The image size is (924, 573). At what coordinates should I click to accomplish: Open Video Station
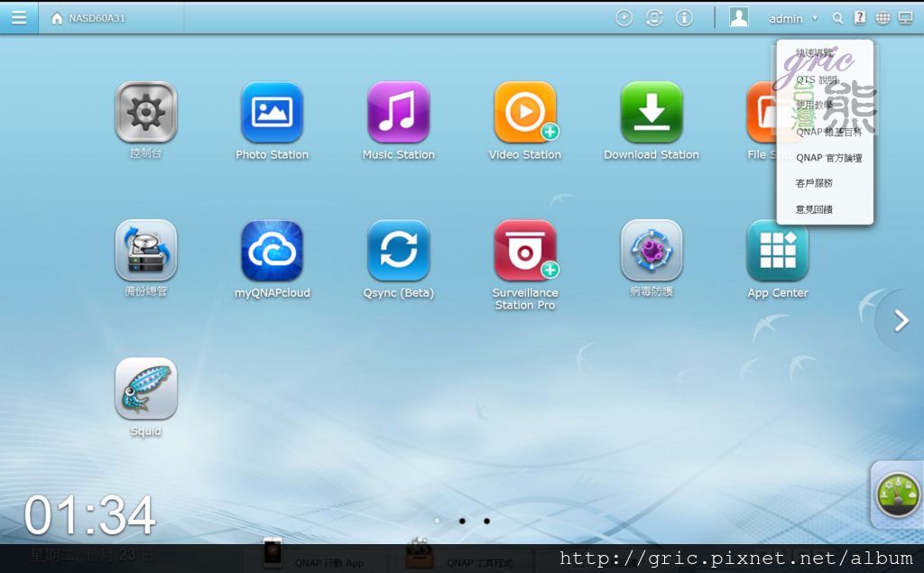click(x=525, y=112)
